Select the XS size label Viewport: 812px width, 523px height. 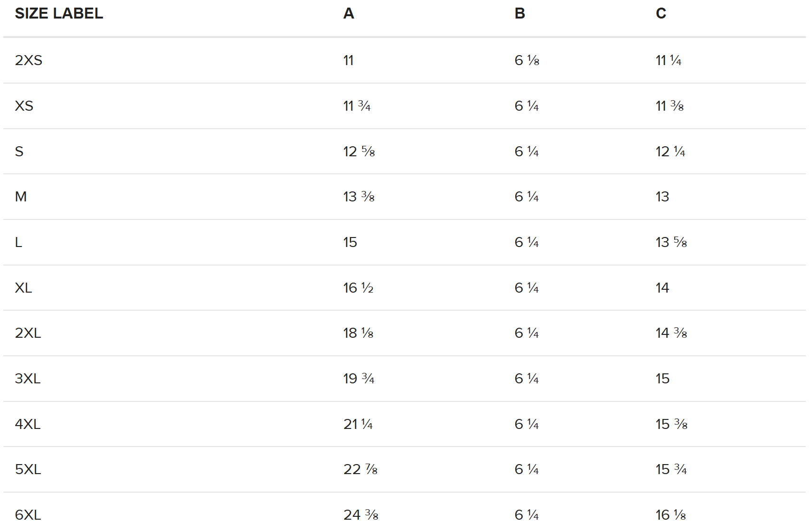click(24, 106)
